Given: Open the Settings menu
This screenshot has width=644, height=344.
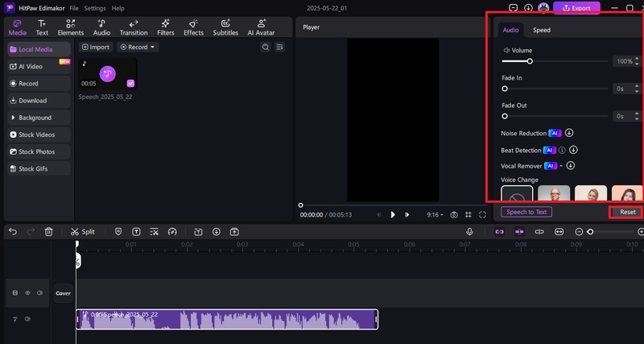Looking at the screenshot, I should (x=95, y=8).
